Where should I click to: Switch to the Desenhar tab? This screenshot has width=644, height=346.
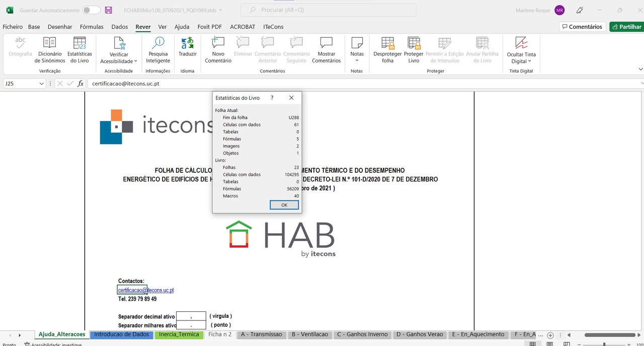click(x=60, y=27)
